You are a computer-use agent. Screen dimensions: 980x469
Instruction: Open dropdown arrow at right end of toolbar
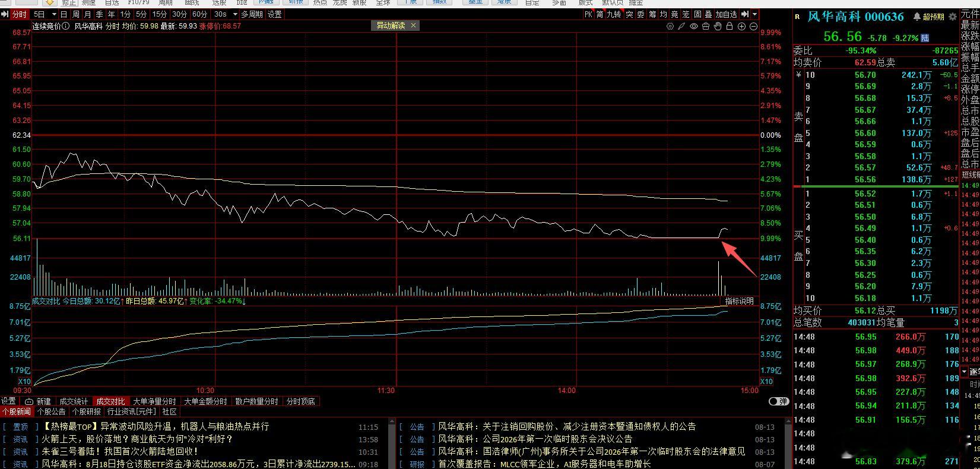tap(755, 14)
